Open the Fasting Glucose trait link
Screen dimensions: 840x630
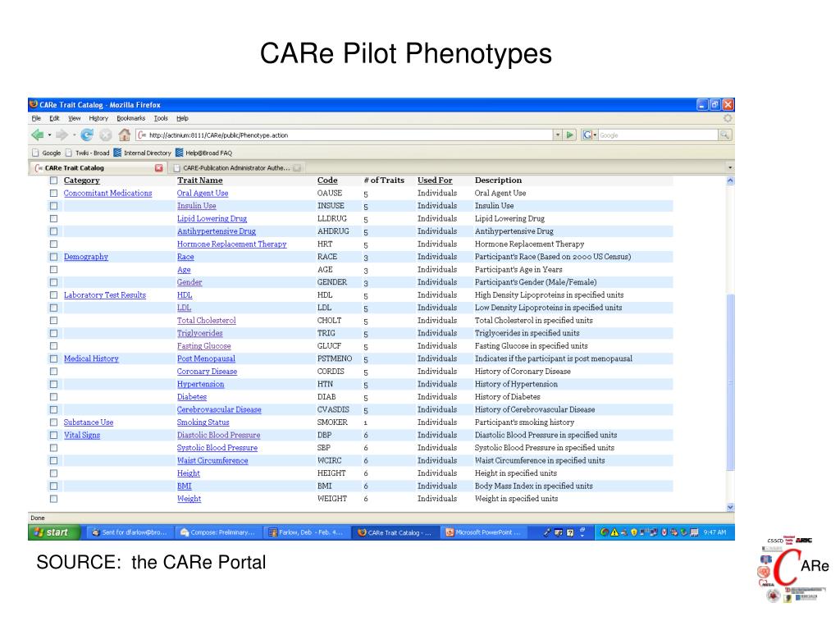(x=204, y=345)
